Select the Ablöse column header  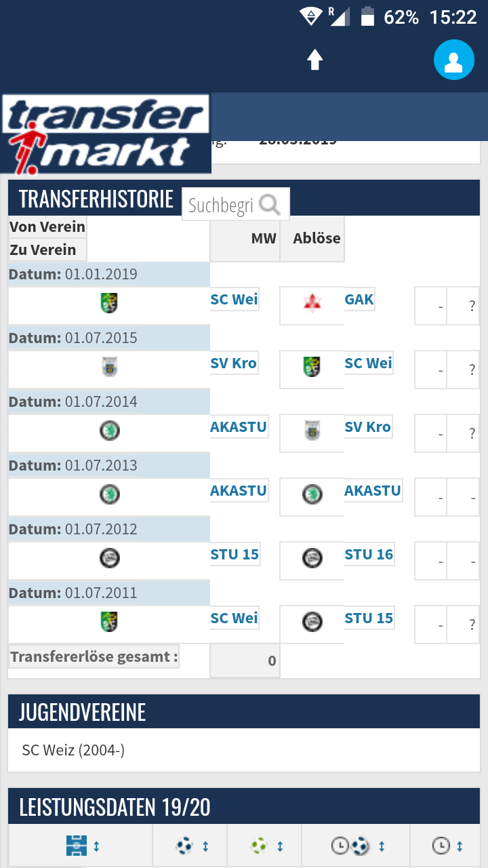tap(317, 238)
